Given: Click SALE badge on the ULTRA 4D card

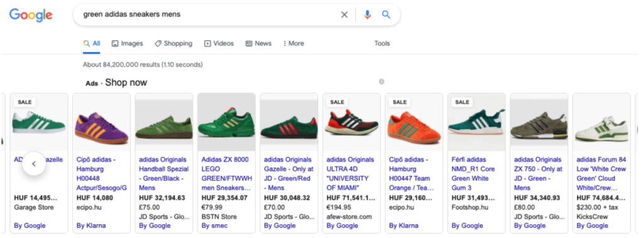Looking at the screenshot, I should (337, 102).
